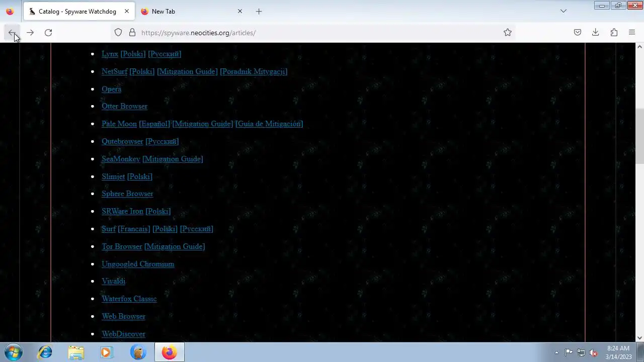
Task: Open the Waterfox Classic article
Action: (x=129, y=299)
